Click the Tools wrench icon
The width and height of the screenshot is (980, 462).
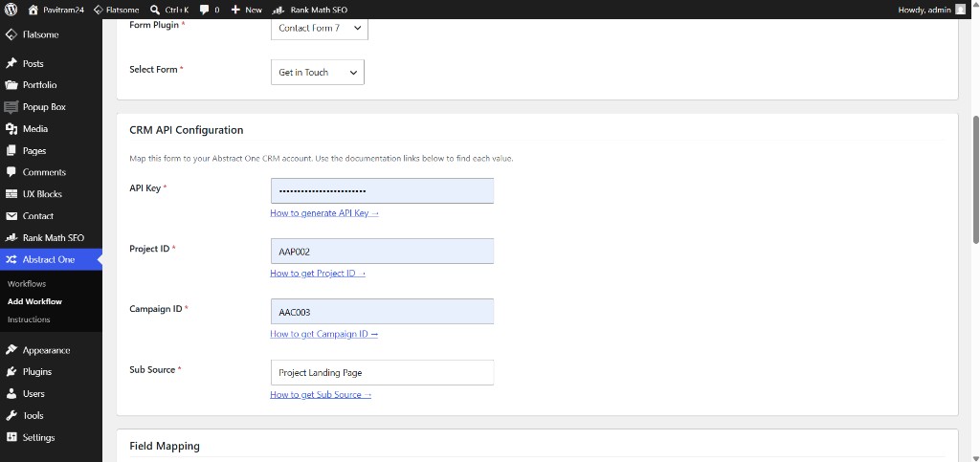point(11,416)
